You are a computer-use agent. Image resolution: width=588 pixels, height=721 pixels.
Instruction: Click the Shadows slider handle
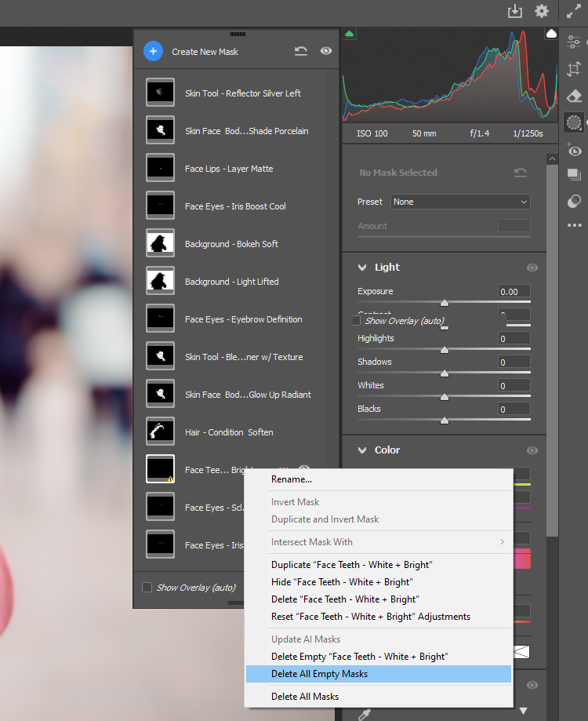(x=445, y=373)
